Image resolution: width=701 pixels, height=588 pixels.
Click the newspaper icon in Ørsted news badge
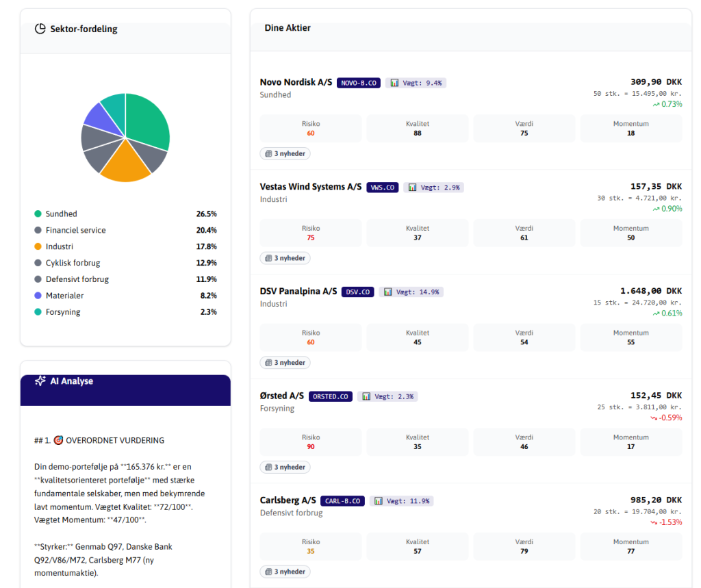pyautogui.click(x=268, y=468)
